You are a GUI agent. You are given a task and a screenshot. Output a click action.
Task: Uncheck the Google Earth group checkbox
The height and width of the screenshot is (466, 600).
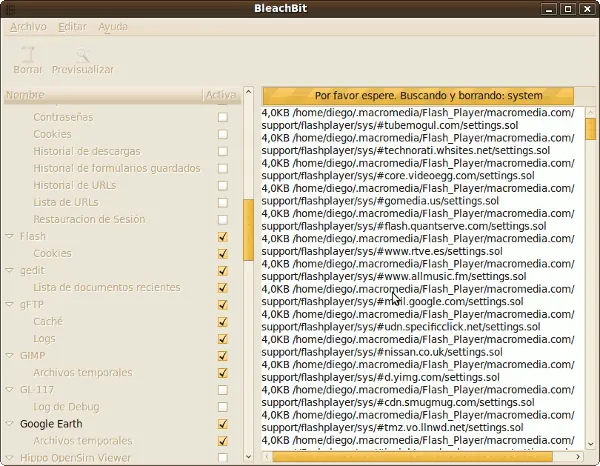pos(223,424)
